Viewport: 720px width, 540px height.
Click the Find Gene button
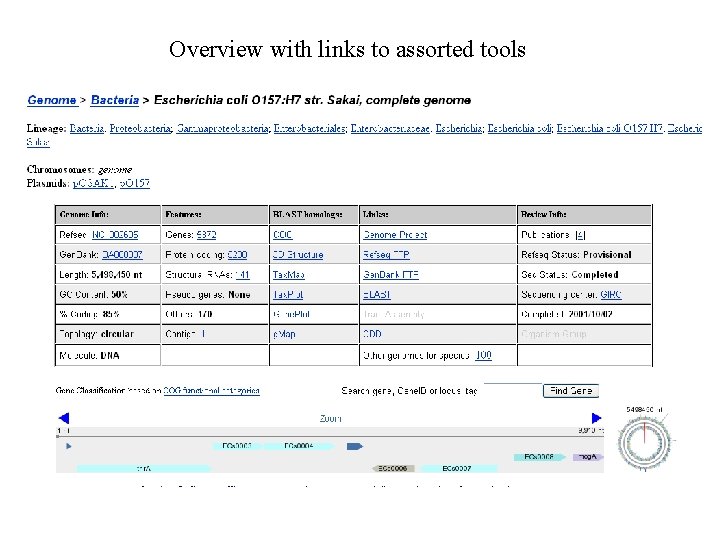click(571, 391)
